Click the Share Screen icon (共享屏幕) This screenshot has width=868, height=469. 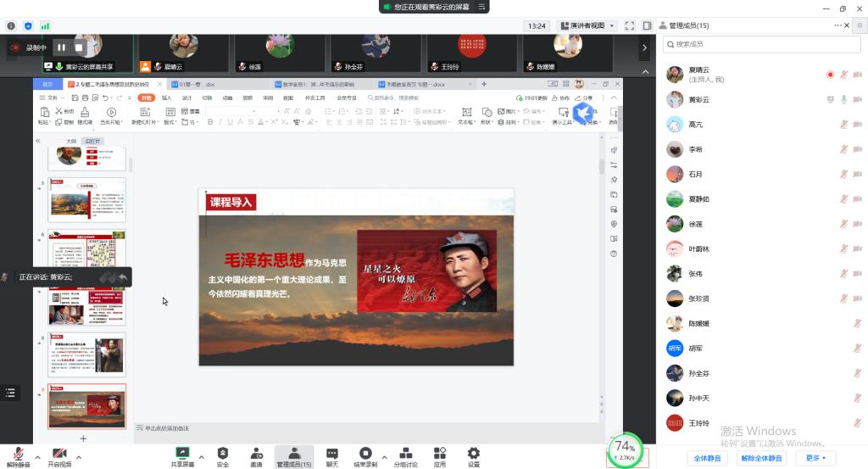[181, 454]
